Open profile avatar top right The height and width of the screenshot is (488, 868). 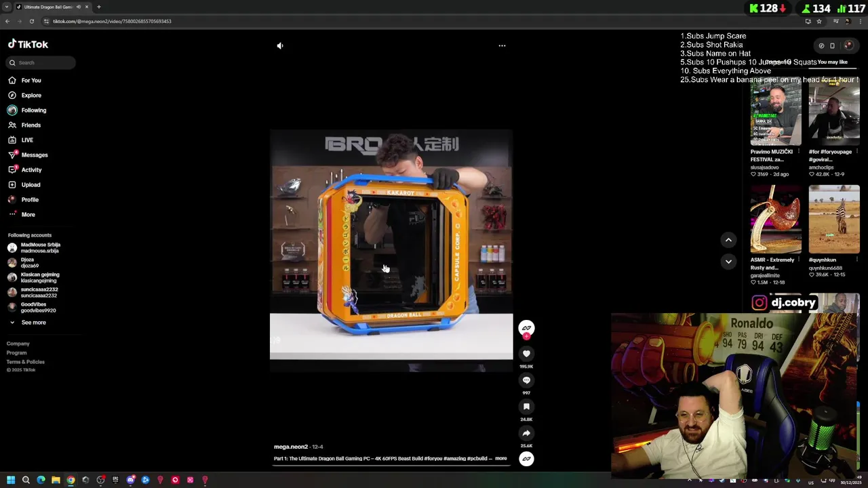[848, 46]
